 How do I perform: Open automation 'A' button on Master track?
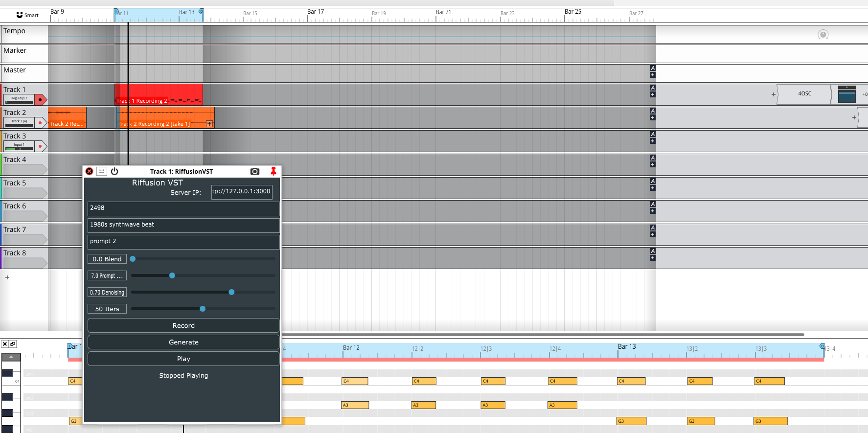tap(653, 68)
